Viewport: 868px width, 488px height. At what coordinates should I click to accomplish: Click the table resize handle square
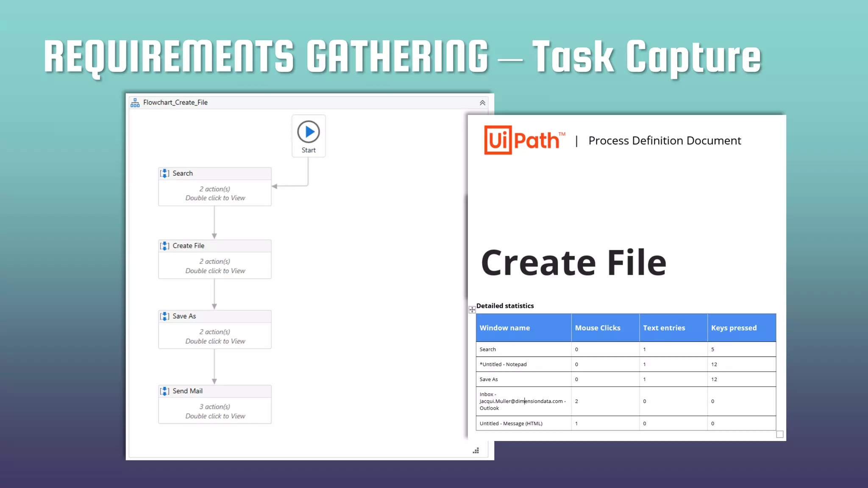pos(780,434)
